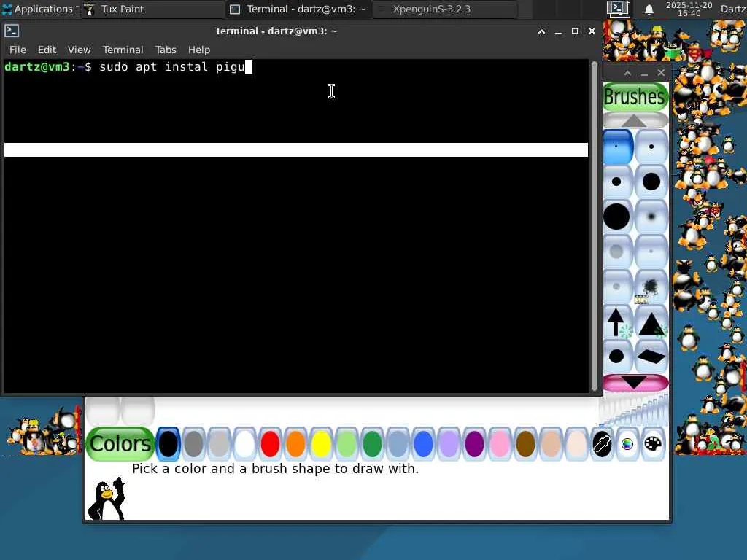Open the rainbow spectrum color chooser
Viewport: 747px width, 560px height.
(x=627, y=444)
